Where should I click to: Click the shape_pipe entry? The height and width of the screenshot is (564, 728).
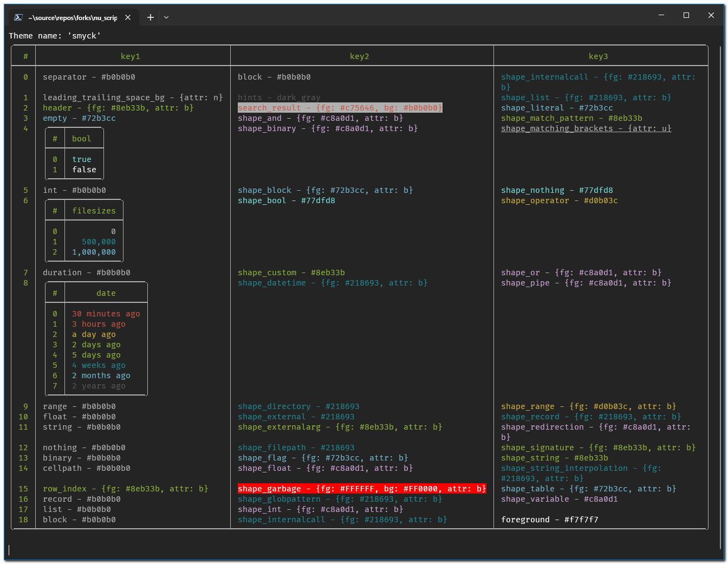click(x=586, y=283)
